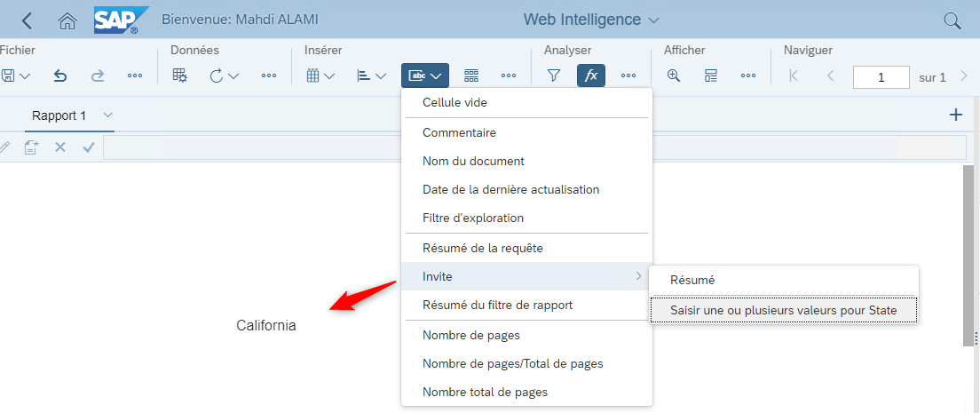Viewport: 980px width, 413px height.
Task: Open the search magnifier icon
Action: pos(952,20)
